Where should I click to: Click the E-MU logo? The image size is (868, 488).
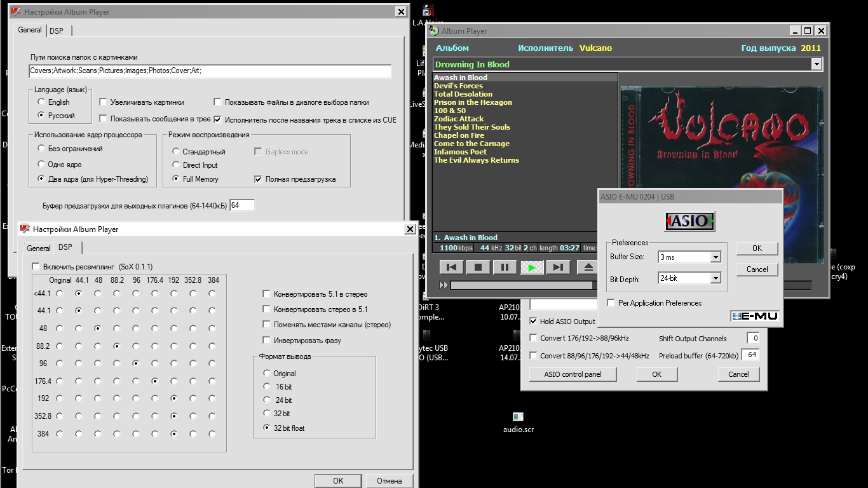pyautogui.click(x=754, y=316)
